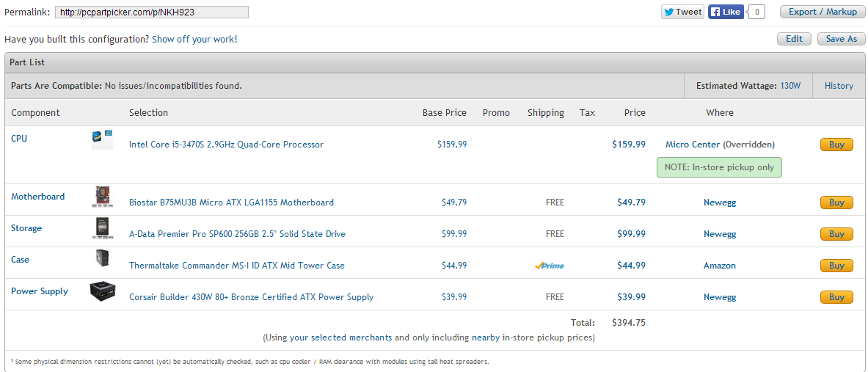
Task: Click the Where column header
Action: point(720,113)
